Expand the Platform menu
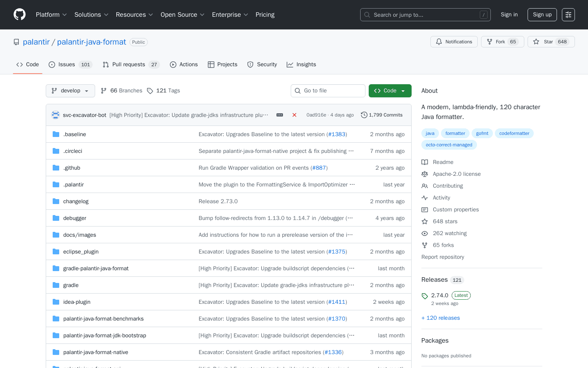Screen dimensions: 588x368 coord(51,15)
